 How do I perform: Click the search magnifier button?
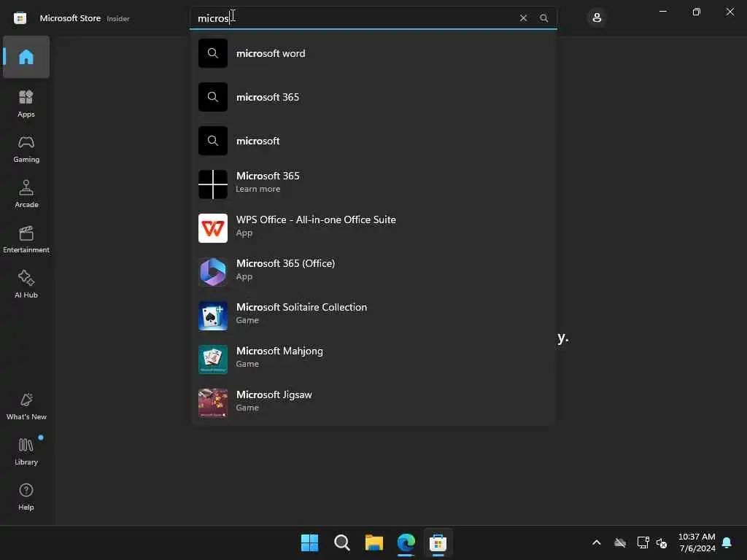[x=543, y=18]
